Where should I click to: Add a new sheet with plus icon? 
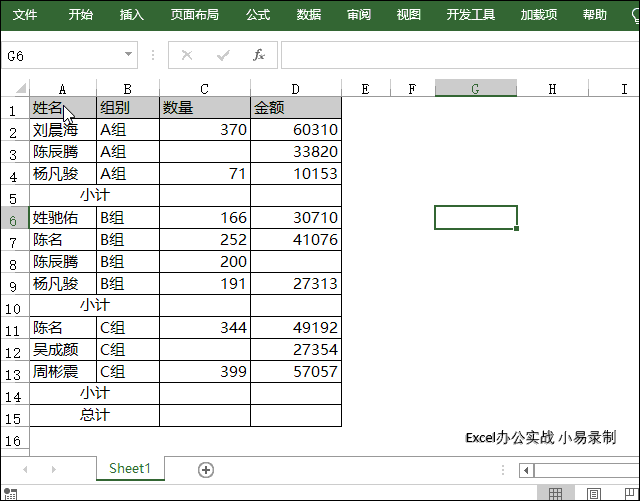(x=206, y=470)
